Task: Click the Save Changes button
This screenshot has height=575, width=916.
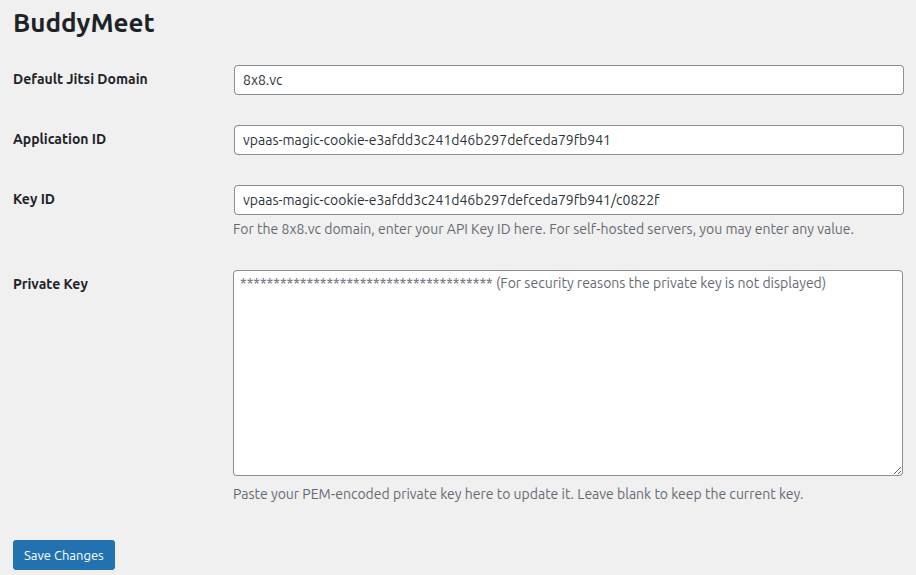Action: (x=64, y=555)
